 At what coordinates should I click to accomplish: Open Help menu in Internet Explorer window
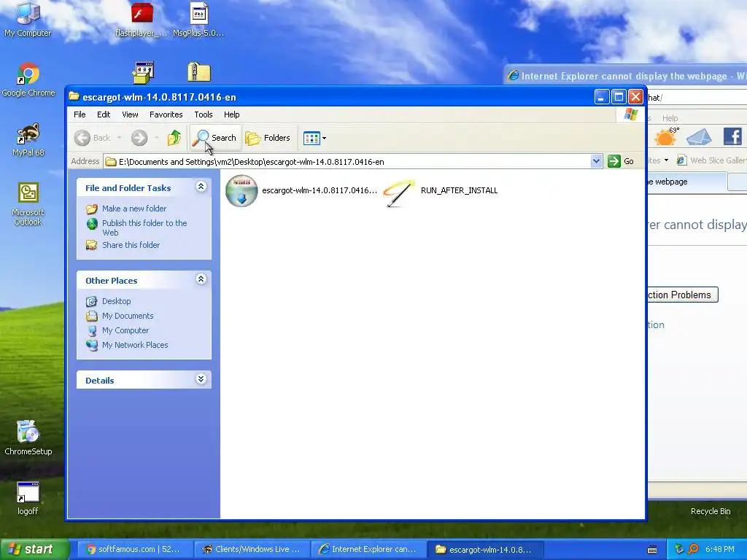(x=670, y=118)
